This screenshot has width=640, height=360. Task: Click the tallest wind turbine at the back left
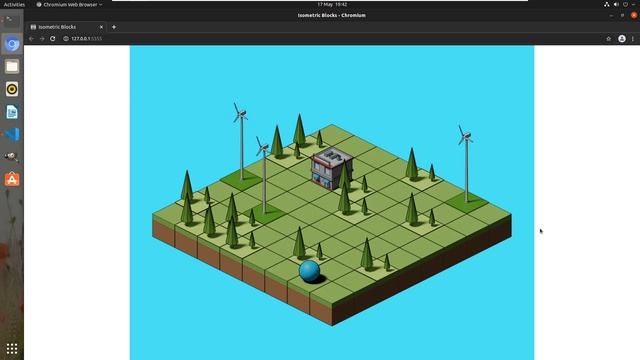241,141
